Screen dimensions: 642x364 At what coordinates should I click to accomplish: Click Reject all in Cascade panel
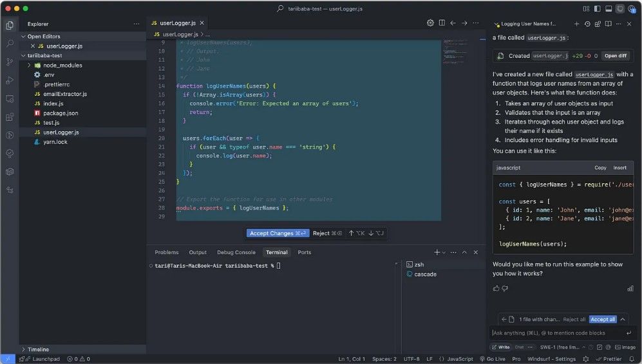click(x=574, y=320)
